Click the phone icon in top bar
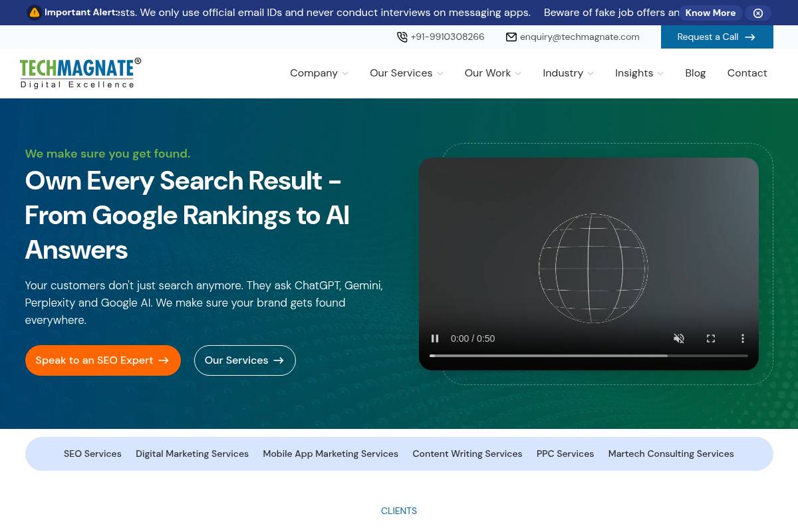798x532 pixels. pos(402,37)
